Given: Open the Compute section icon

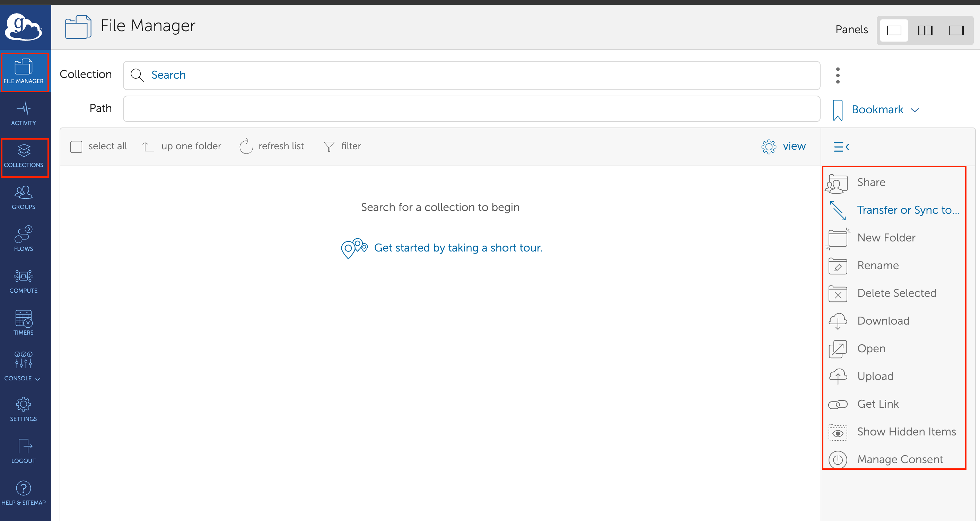Looking at the screenshot, I should [24, 276].
